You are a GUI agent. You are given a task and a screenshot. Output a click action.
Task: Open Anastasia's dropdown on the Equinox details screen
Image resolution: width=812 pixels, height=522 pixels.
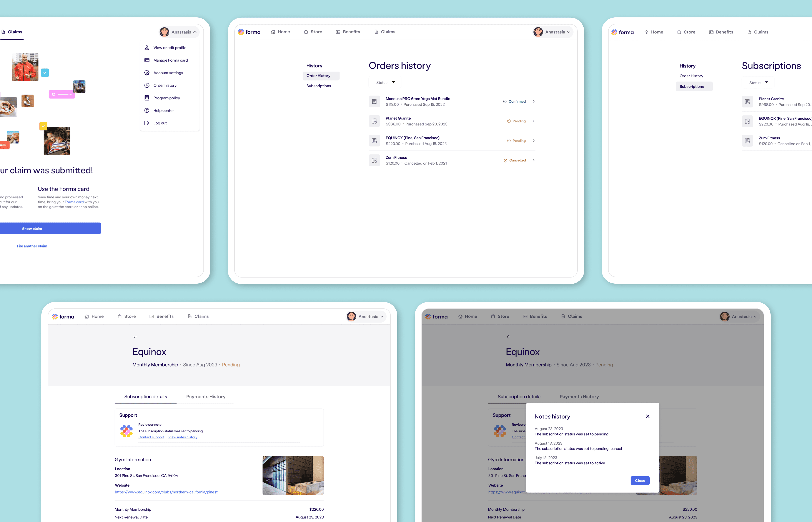tap(366, 317)
